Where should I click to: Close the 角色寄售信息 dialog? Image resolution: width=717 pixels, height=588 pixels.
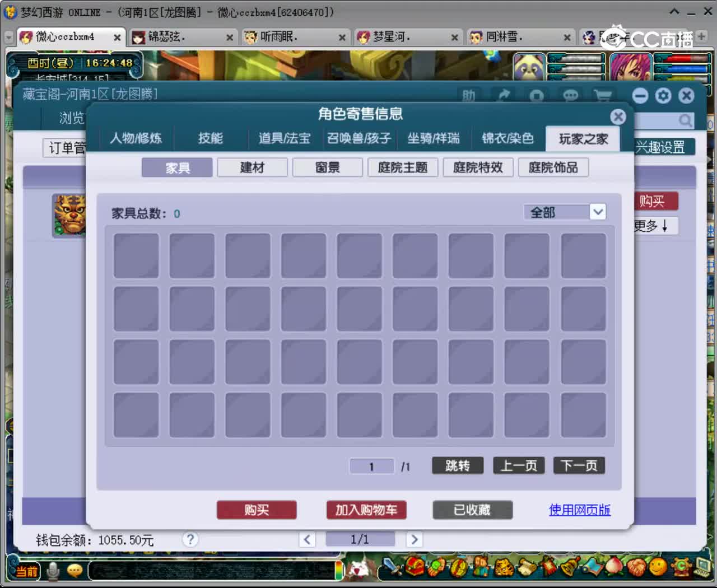pyautogui.click(x=618, y=116)
